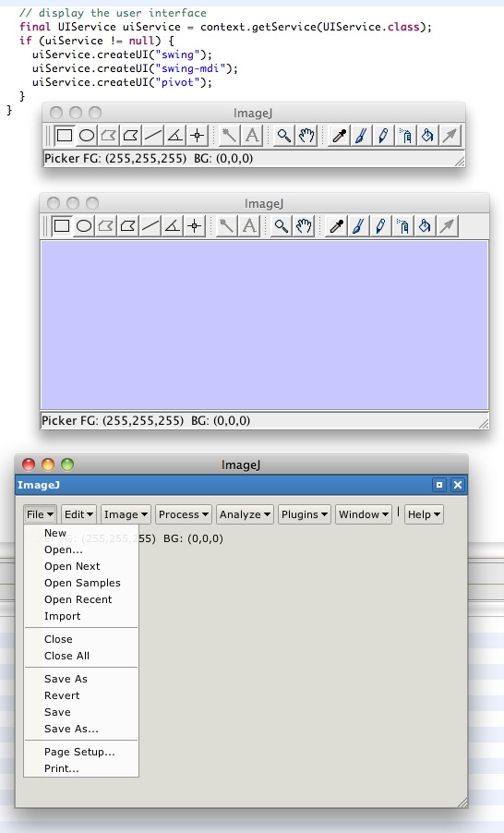Maximize the inner blue ImageJ frame
Image resolution: width=504 pixels, height=833 pixels.
click(439, 485)
